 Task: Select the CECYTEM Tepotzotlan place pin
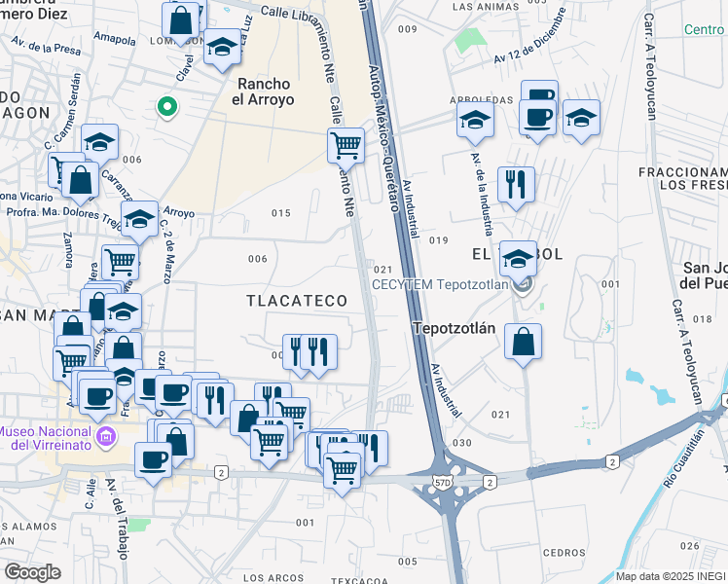pos(524,284)
